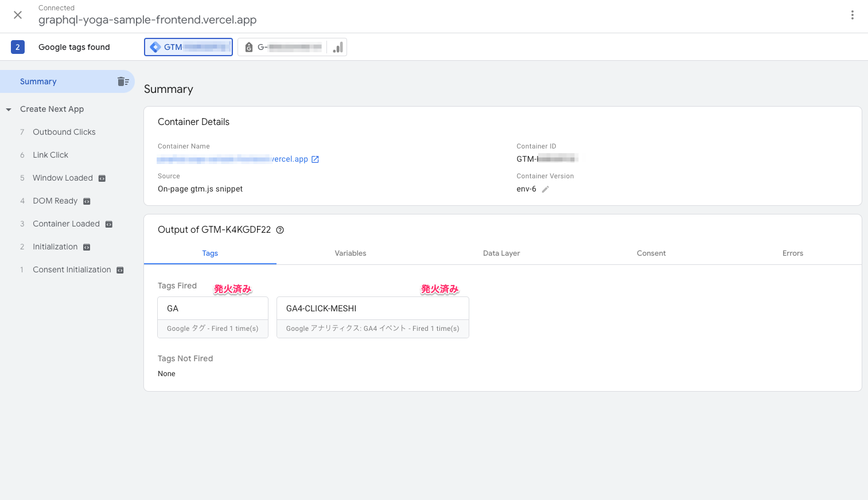Screen dimensions: 868x500
Task: Open the Errors tab
Action: point(792,253)
